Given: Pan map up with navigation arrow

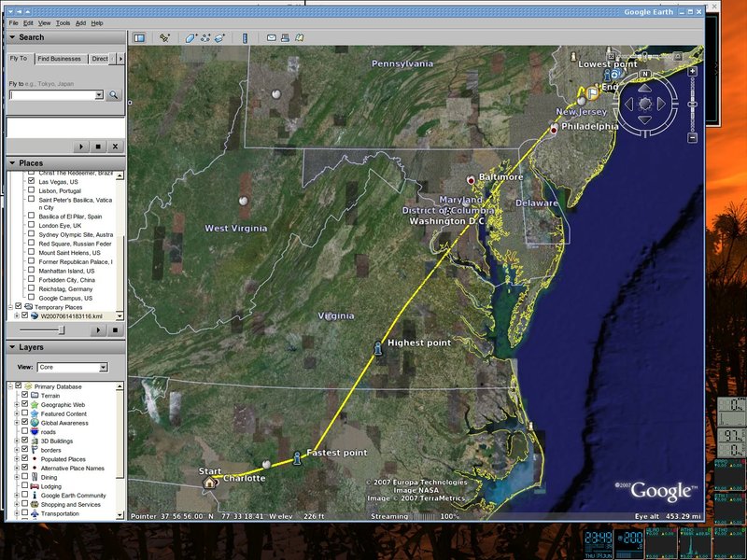Looking at the screenshot, I should (x=645, y=88).
